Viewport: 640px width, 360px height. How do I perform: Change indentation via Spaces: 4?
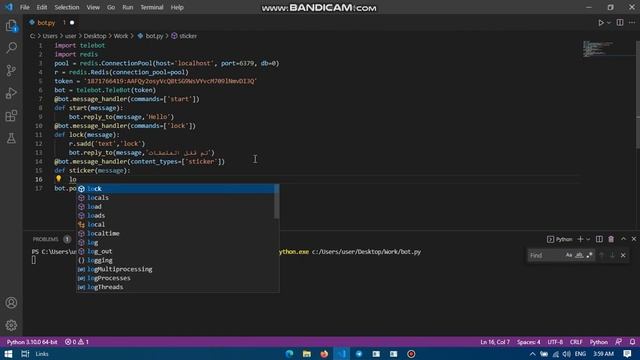point(528,342)
